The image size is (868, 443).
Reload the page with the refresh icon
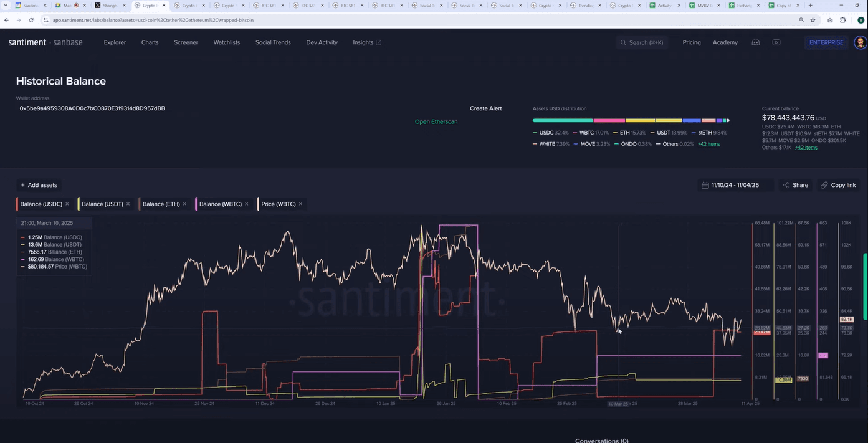click(x=31, y=20)
